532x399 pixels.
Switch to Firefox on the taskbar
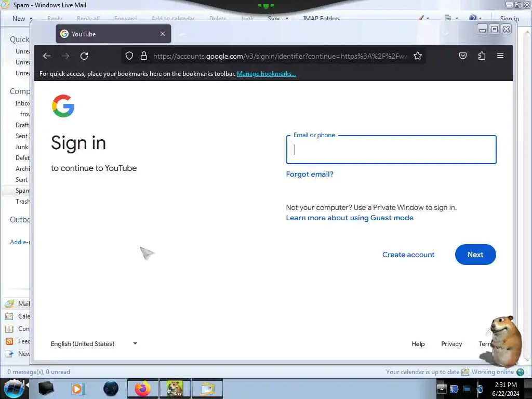(143, 389)
